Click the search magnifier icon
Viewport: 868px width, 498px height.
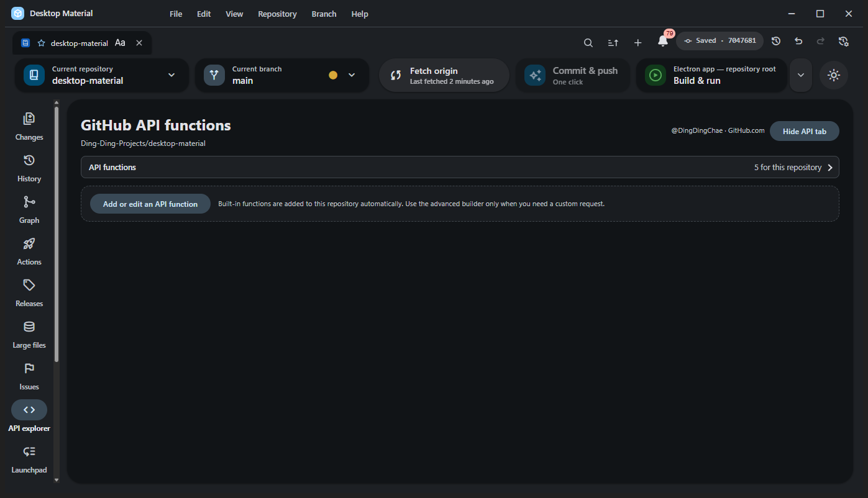588,42
